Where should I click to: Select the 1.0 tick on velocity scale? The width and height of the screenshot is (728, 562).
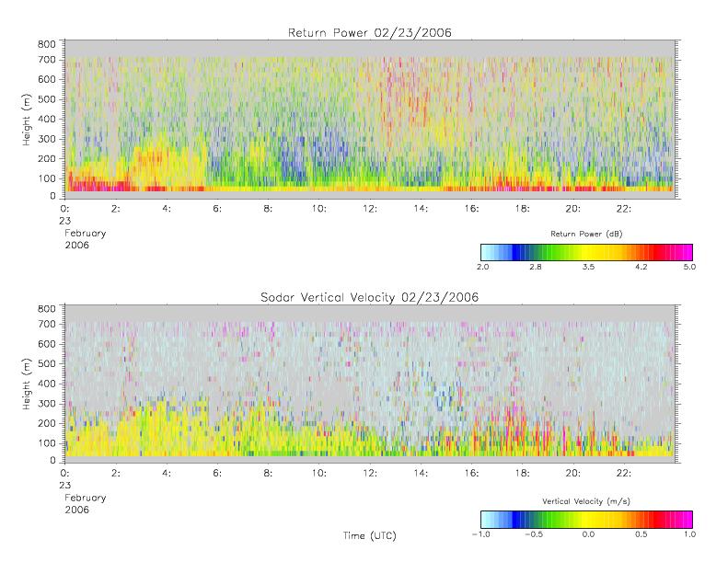pos(689,534)
